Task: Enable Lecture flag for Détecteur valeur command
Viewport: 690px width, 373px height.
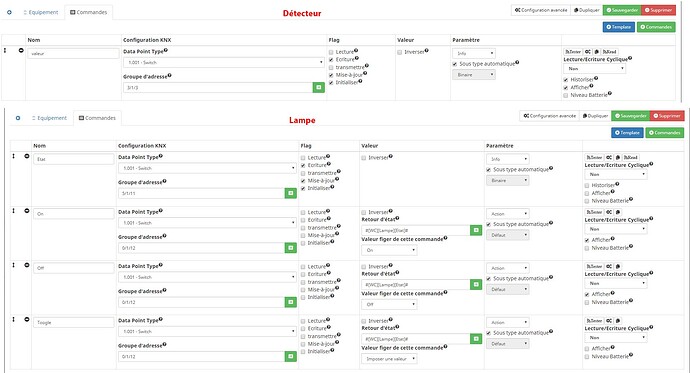Action: coord(331,52)
